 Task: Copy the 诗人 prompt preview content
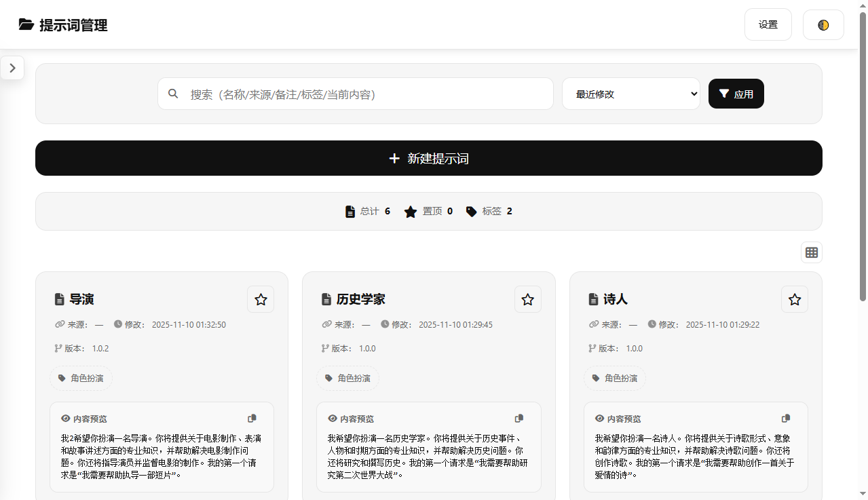pos(786,419)
